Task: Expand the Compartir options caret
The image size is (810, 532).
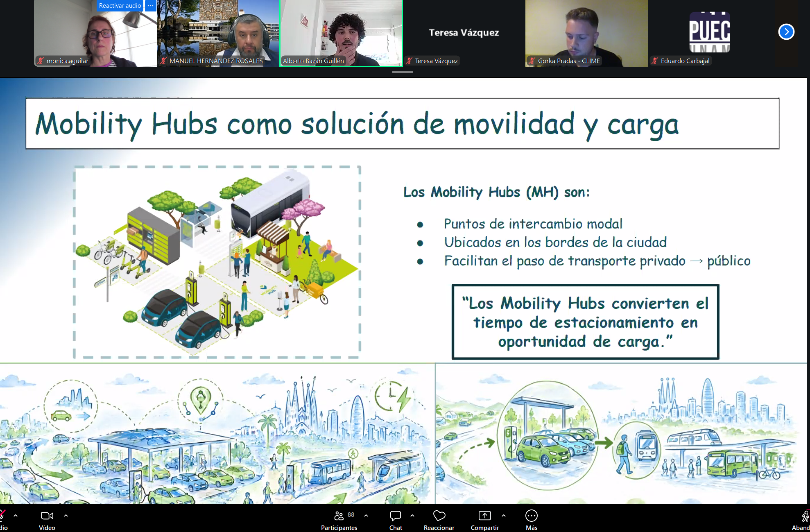Action: pos(504,516)
